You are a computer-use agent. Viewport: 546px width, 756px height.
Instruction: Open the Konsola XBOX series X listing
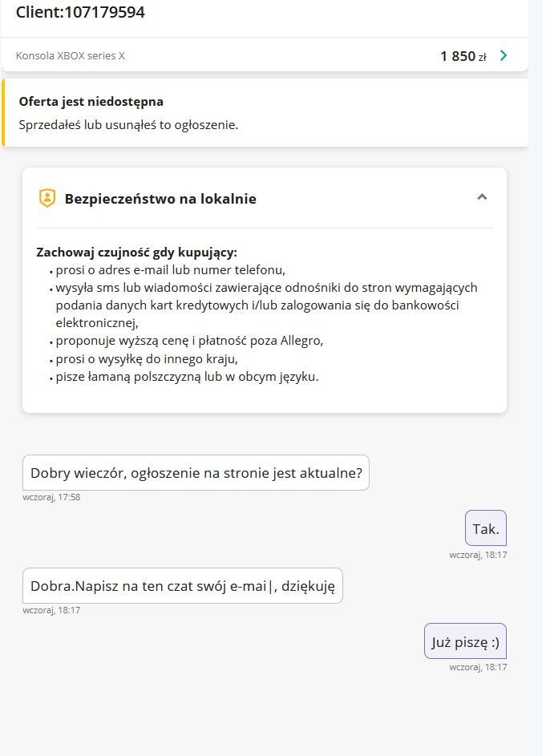click(x=71, y=56)
